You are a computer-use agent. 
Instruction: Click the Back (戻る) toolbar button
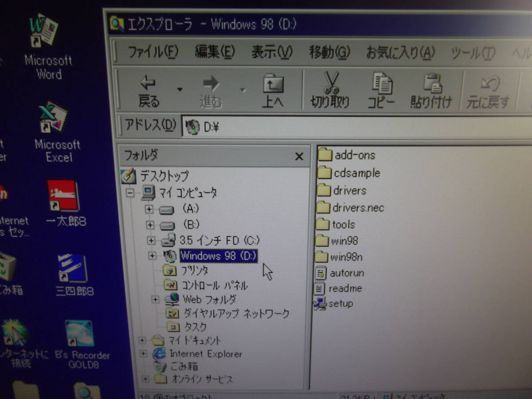149,92
